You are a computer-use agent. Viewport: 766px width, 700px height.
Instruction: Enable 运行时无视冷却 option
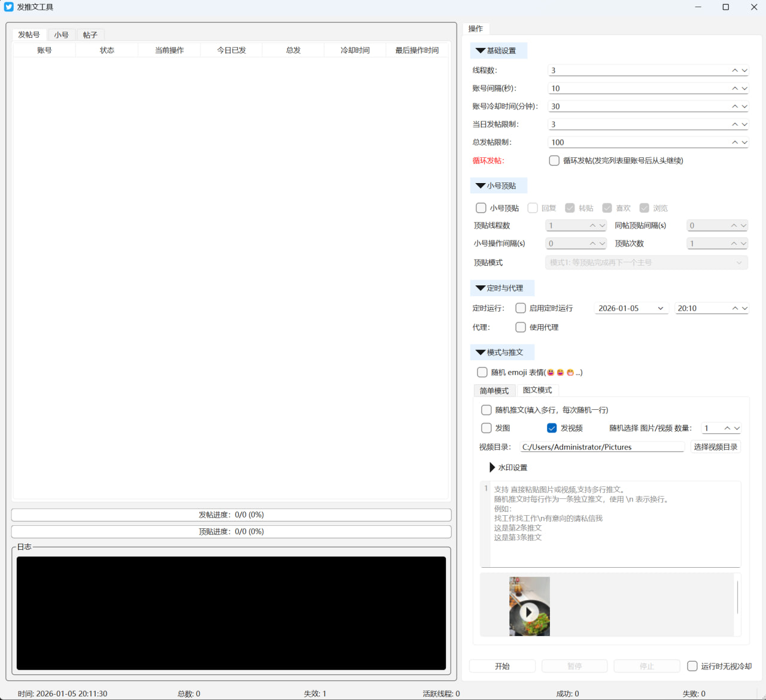(x=692, y=666)
